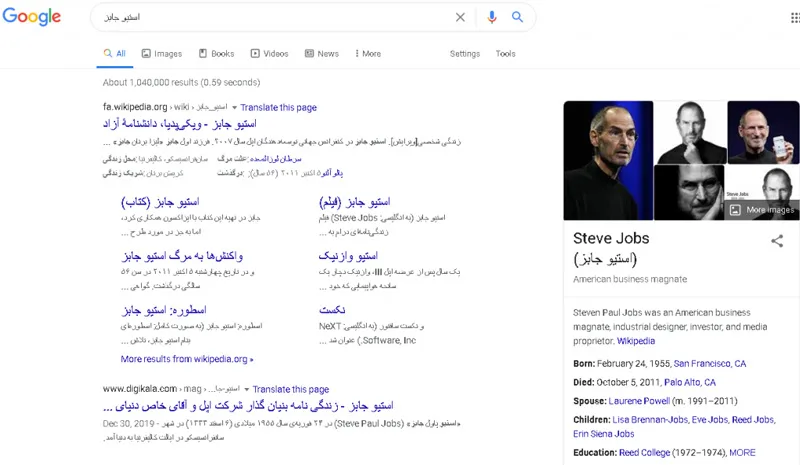Viewport: 800px width, 465px height.
Task: Open San Francisco, CA birthplace link
Action: [x=710, y=364]
